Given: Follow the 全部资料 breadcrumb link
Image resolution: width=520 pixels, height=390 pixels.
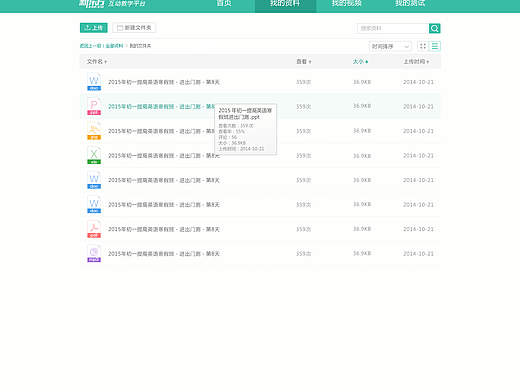Looking at the screenshot, I should pos(114,46).
